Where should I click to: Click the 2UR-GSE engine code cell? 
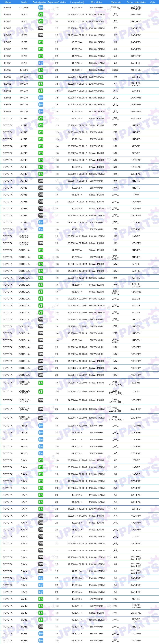point(136,21)
